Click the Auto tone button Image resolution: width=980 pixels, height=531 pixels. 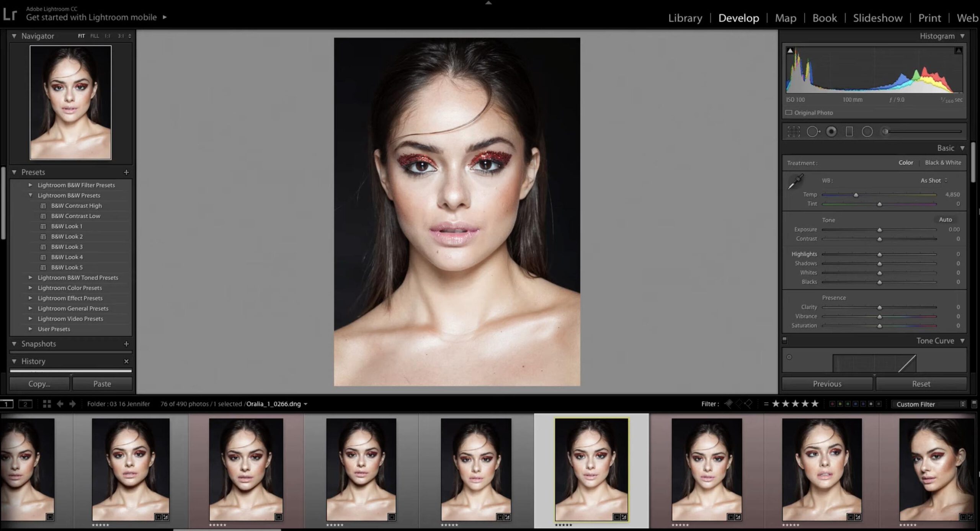pyautogui.click(x=945, y=220)
